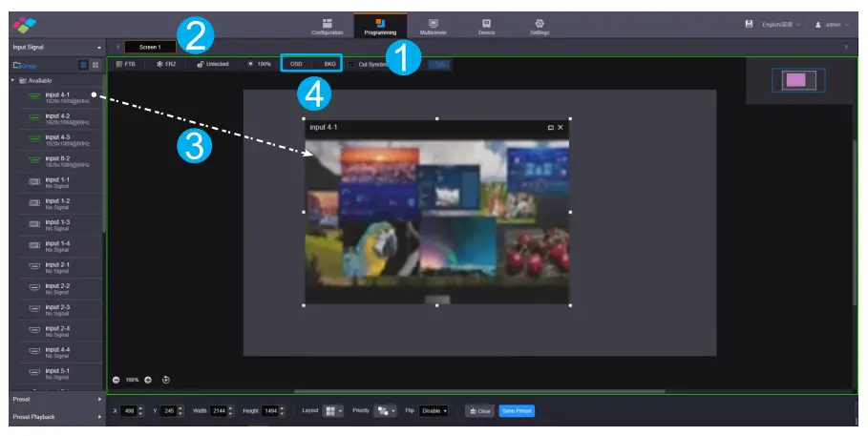Click input 4-4 HDMI icon
This screenshot has width=868, height=436.
click(x=34, y=351)
